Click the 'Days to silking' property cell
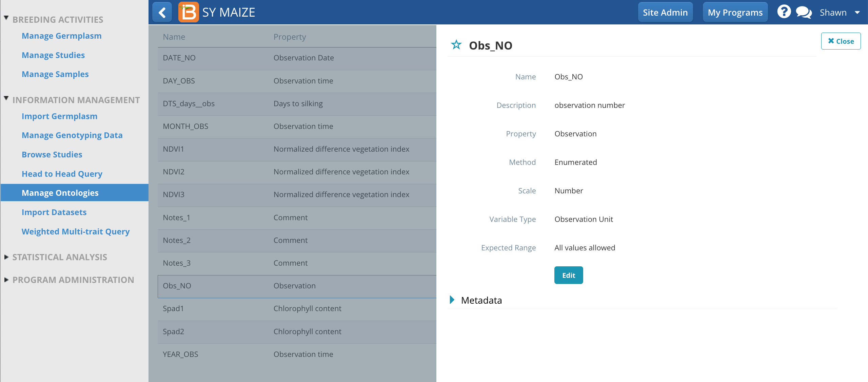This screenshot has width=868, height=382. [x=298, y=104]
